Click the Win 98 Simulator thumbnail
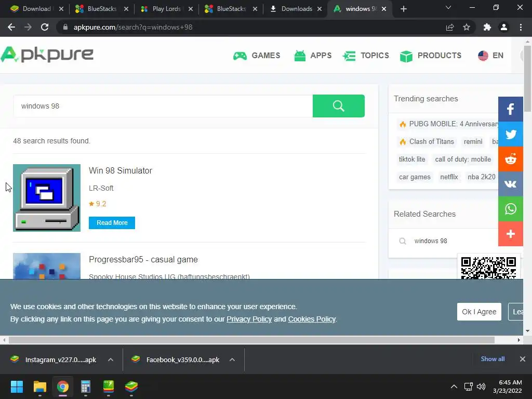Viewport: 532px width, 399px height. pyautogui.click(x=47, y=198)
